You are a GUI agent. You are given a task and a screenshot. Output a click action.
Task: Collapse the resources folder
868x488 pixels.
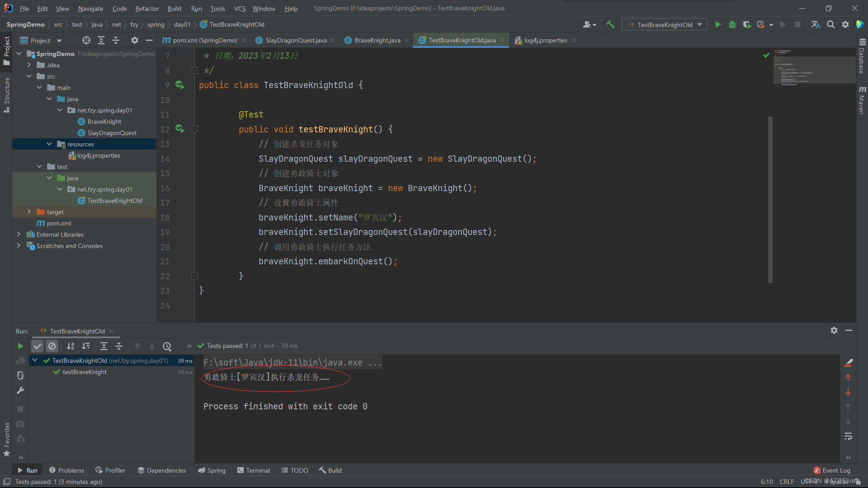click(x=49, y=144)
